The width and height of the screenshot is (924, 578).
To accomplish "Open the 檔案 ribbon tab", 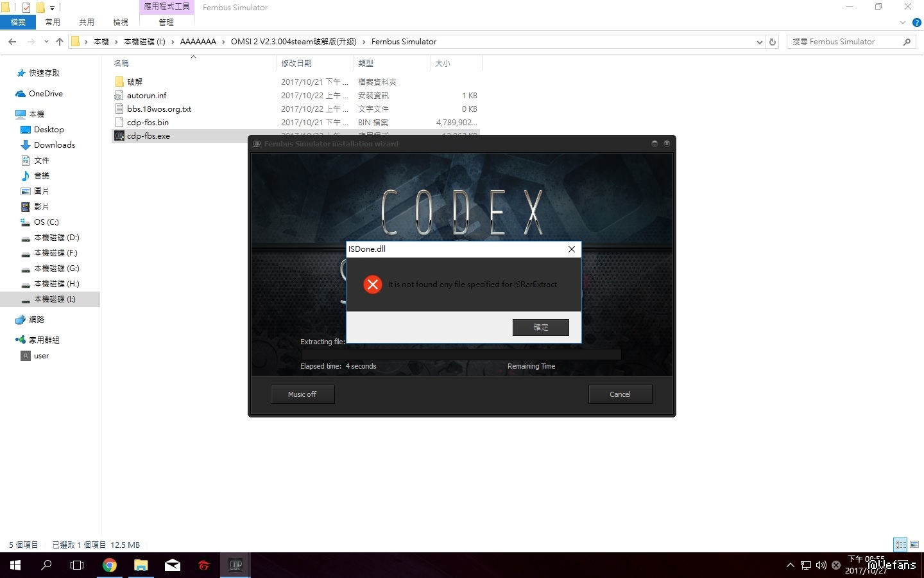I will coord(18,22).
